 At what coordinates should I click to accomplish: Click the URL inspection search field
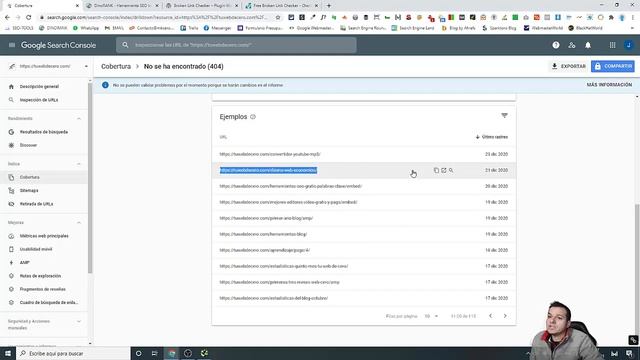click(236, 45)
